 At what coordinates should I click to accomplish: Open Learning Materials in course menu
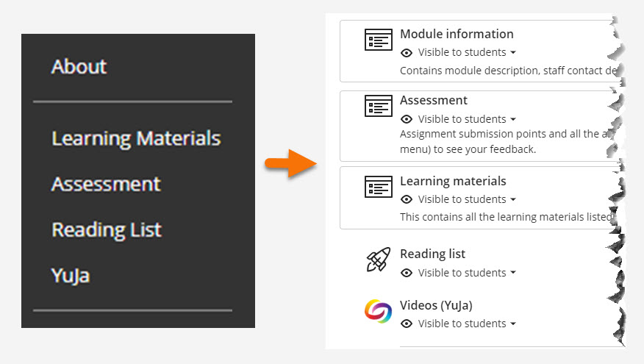click(136, 138)
